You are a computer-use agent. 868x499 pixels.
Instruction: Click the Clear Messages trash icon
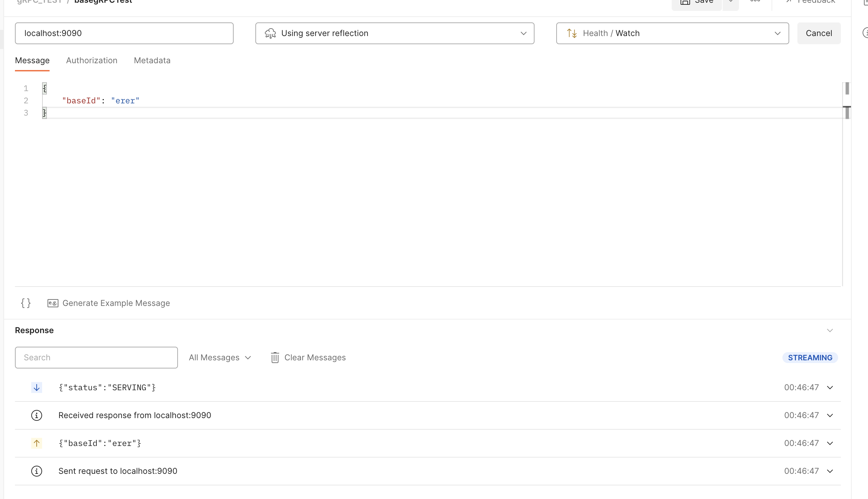[275, 358]
